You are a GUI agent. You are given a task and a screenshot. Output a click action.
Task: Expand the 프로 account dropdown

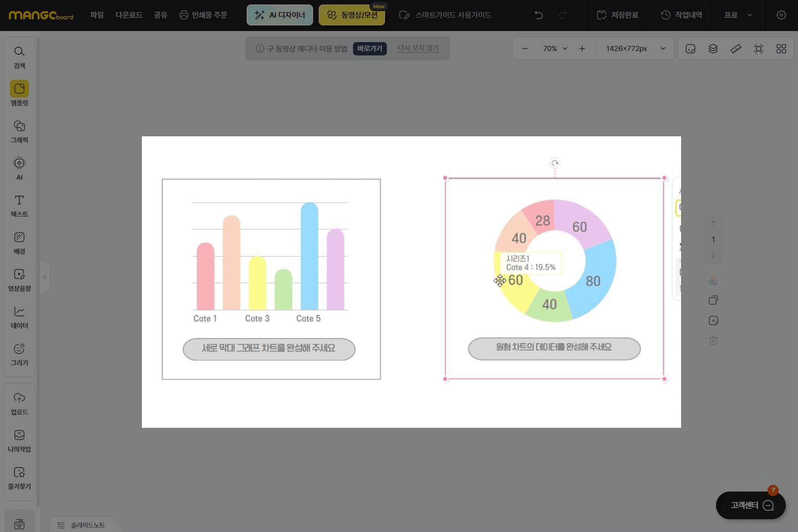click(738, 15)
